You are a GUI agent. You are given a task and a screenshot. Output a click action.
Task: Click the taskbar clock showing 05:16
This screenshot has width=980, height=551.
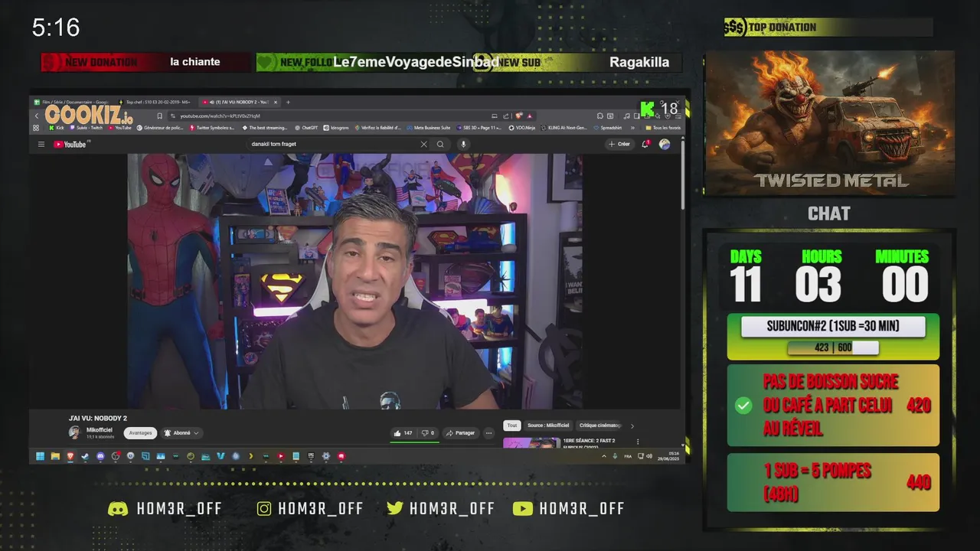coord(674,455)
